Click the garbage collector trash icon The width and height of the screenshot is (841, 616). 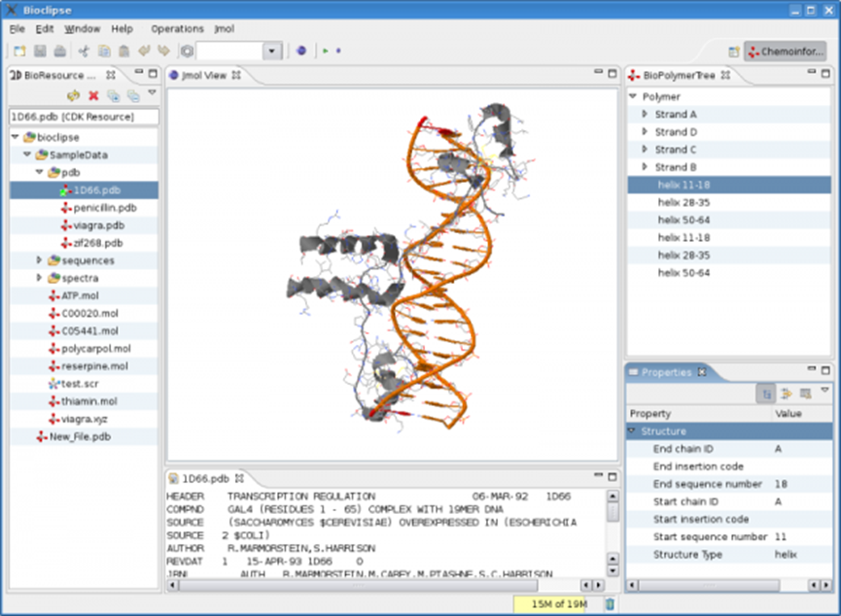pos(610,604)
